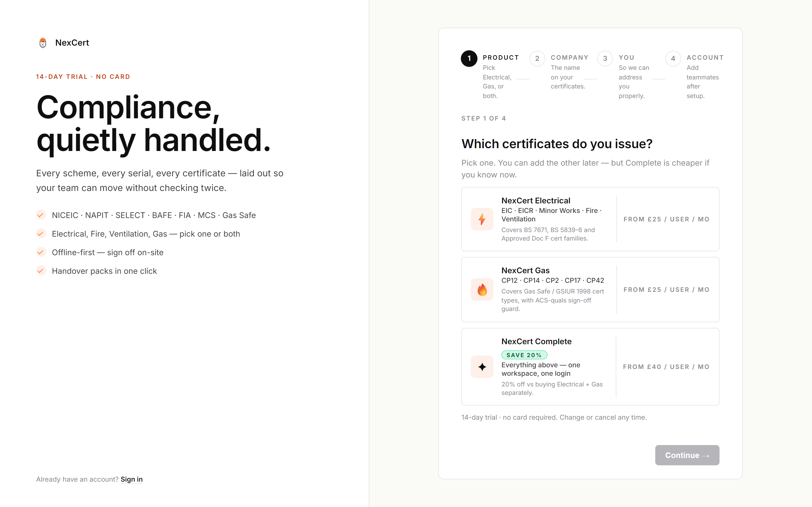Image resolution: width=812 pixels, height=507 pixels.
Task: Select the NexCert Gas plan option
Action: [x=590, y=289]
